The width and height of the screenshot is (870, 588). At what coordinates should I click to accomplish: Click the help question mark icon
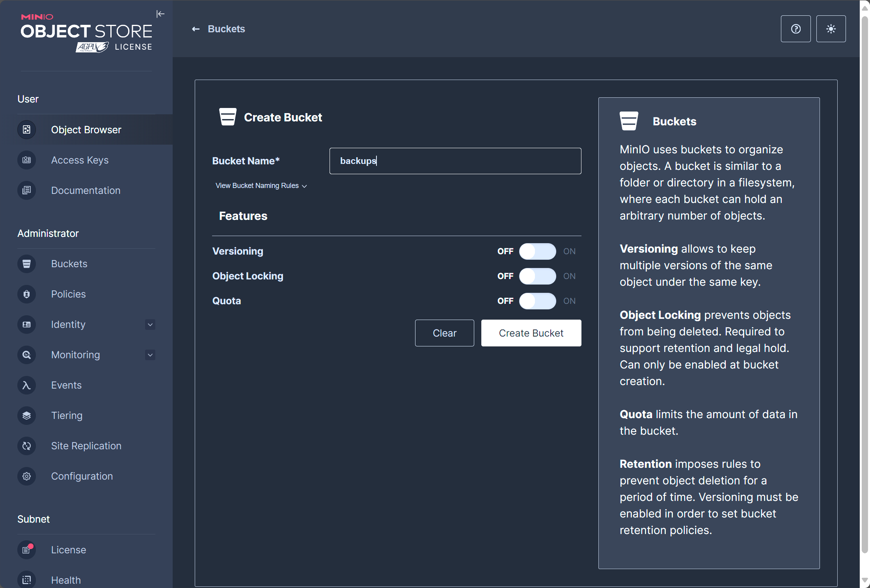click(x=795, y=29)
